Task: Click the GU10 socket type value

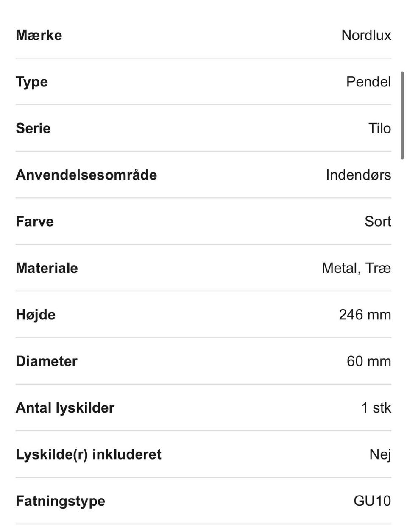Action: pos(372,501)
